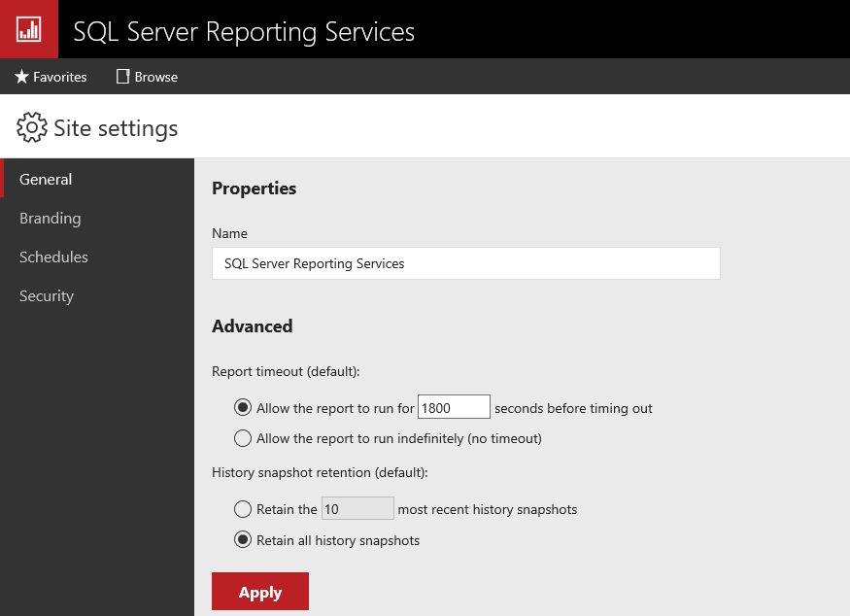
Task: Click the 1800 seconds timeout field
Action: tap(454, 406)
